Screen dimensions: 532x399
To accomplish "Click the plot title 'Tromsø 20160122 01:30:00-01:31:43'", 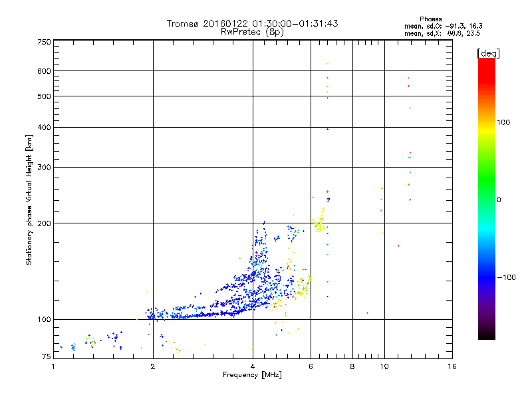I will click(252, 23).
